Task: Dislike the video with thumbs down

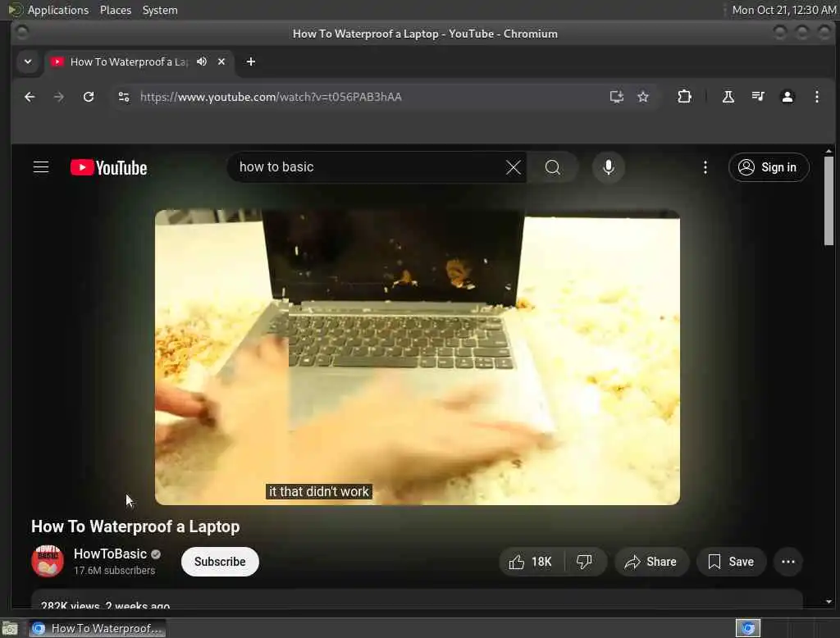Action: point(584,562)
